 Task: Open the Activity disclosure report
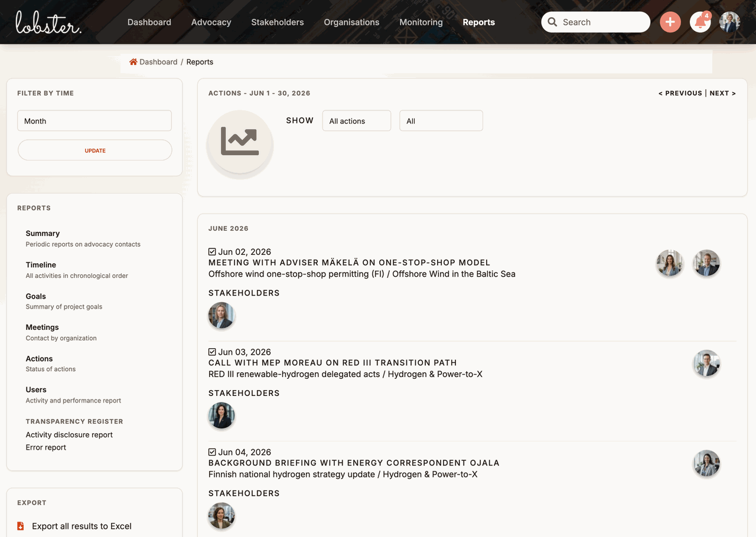pos(69,435)
